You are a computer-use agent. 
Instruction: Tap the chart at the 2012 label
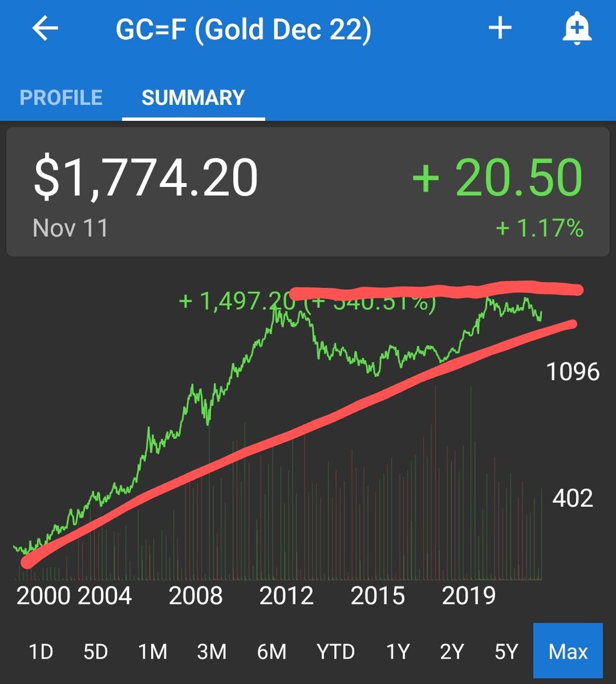pos(287,595)
